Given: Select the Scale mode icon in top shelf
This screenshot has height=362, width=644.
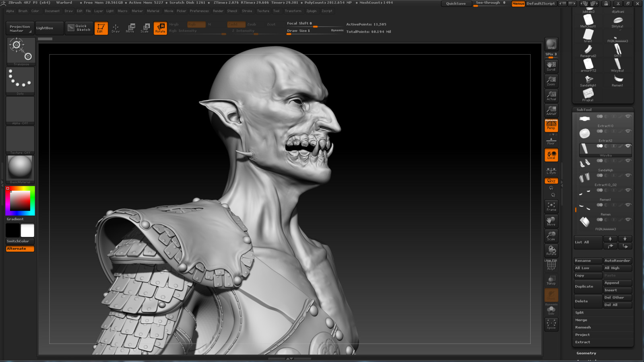Looking at the screenshot, I should pos(145,28).
